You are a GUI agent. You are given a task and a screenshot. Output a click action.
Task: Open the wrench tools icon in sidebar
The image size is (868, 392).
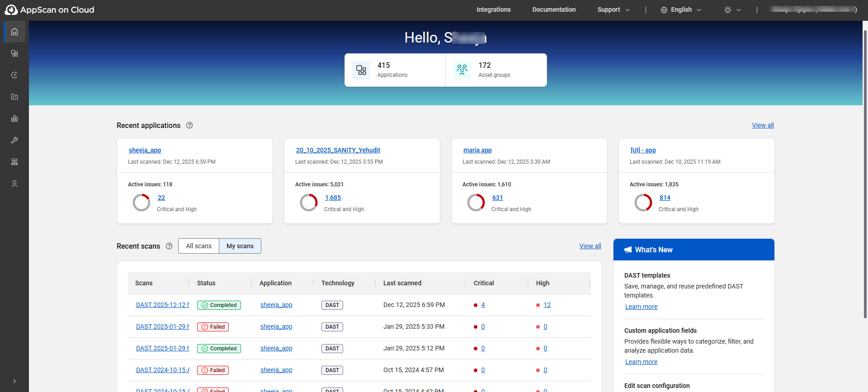coord(14,140)
